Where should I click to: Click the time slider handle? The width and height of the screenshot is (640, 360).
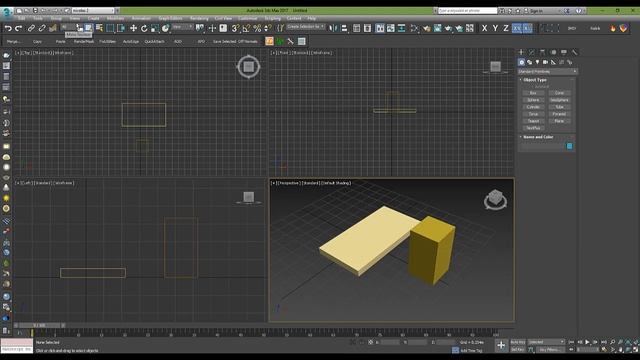pyautogui.click(x=40, y=325)
